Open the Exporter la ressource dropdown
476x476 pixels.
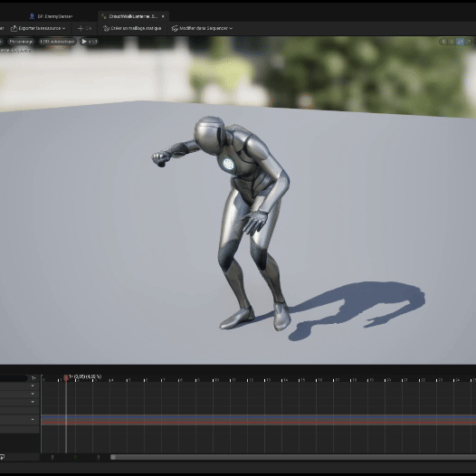click(x=38, y=28)
